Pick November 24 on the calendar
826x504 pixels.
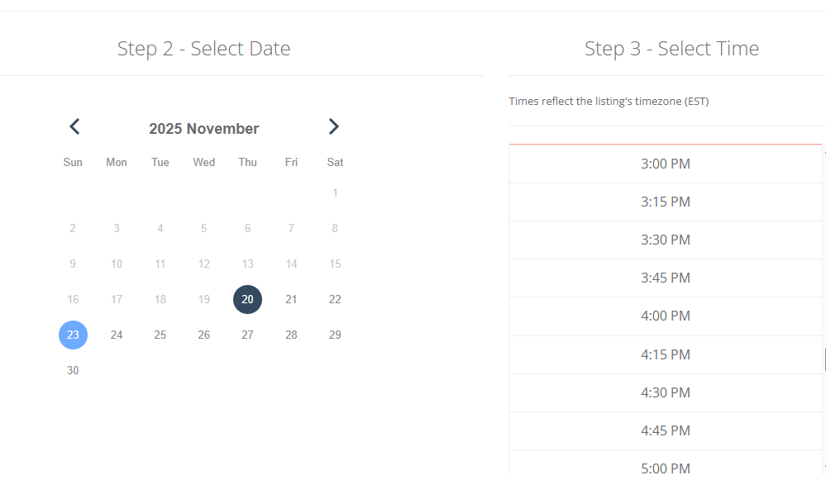coord(117,335)
